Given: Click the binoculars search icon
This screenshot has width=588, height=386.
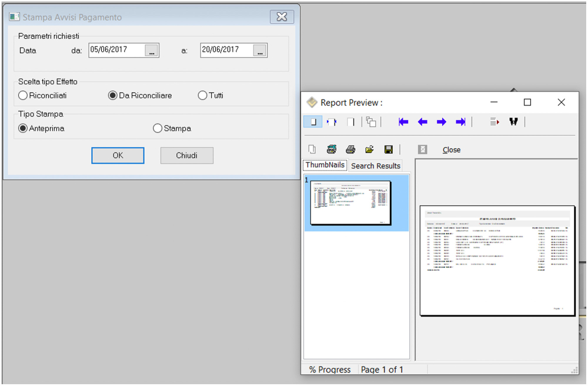Looking at the screenshot, I should coord(513,122).
